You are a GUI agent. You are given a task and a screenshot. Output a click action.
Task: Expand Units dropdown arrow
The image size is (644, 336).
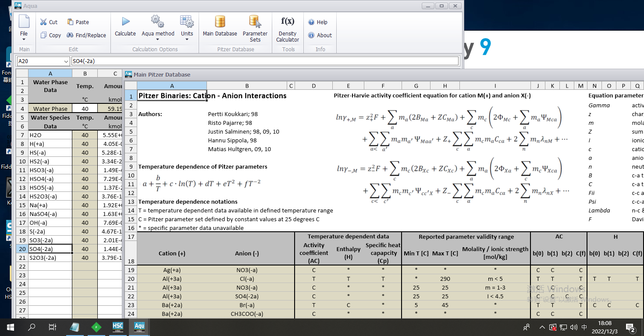tap(187, 39)
